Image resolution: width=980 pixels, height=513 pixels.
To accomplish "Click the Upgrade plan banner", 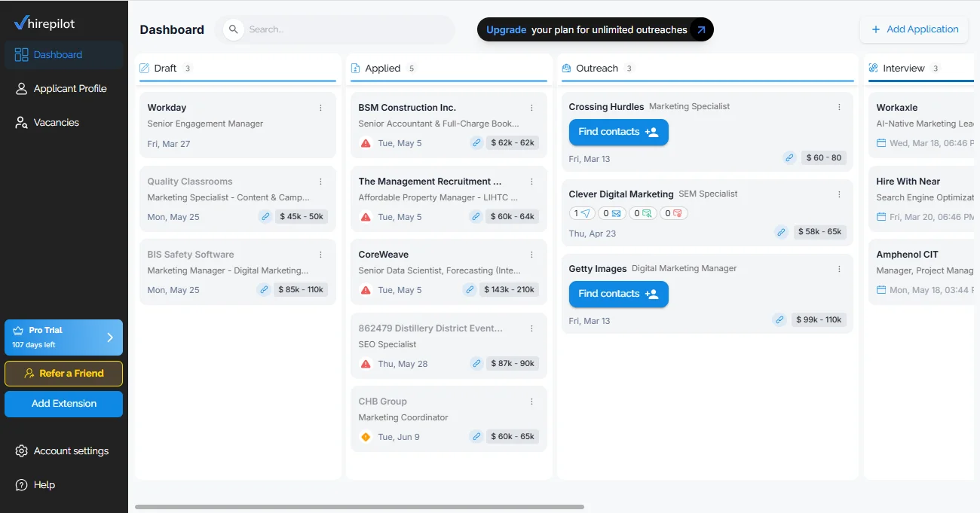I will [x=595, y=30].
